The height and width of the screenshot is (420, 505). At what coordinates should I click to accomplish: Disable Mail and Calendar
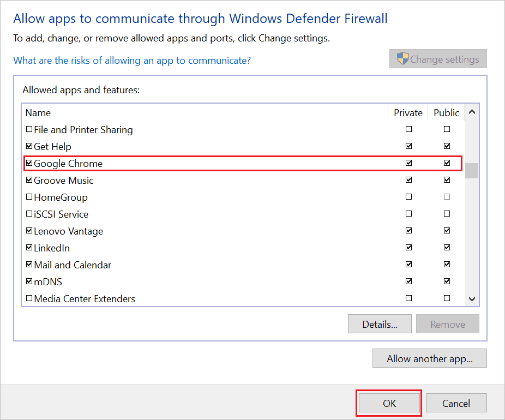[29, 264]
